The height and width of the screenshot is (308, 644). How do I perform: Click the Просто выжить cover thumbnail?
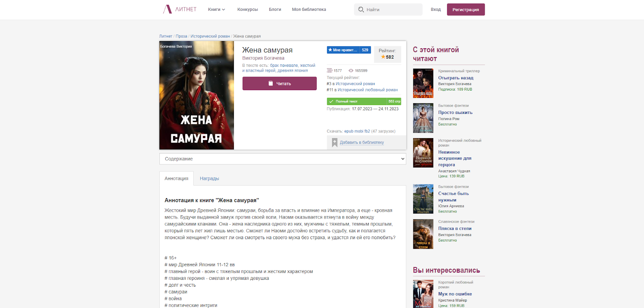point(423,118)
